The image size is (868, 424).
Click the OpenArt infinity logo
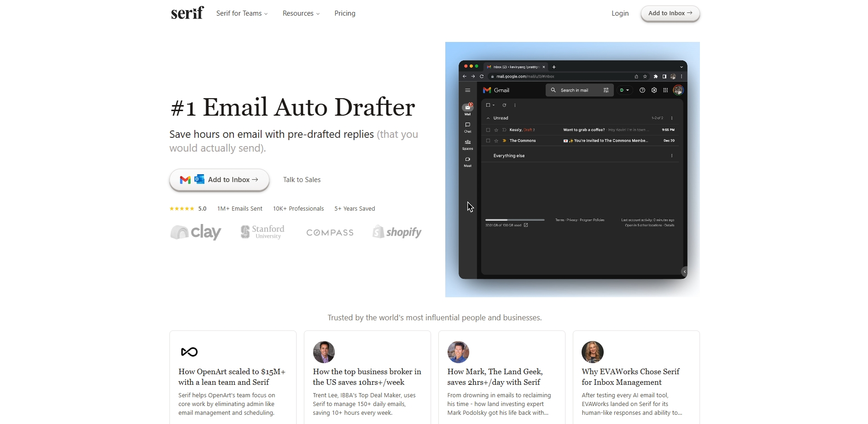click(189, 352)
